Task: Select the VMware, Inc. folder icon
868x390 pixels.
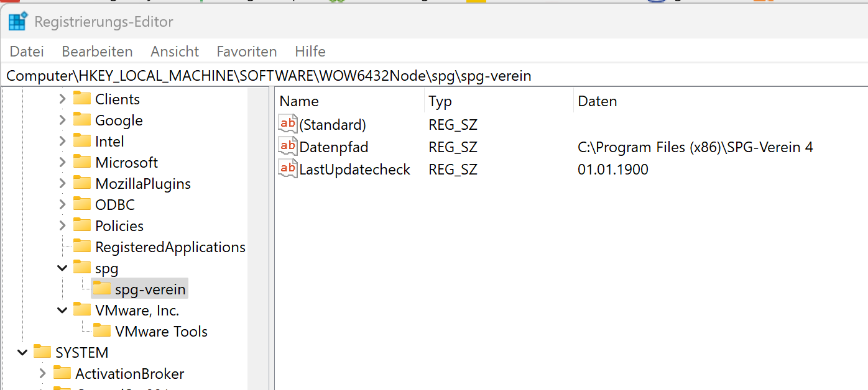Action: (x=82, y=310)
